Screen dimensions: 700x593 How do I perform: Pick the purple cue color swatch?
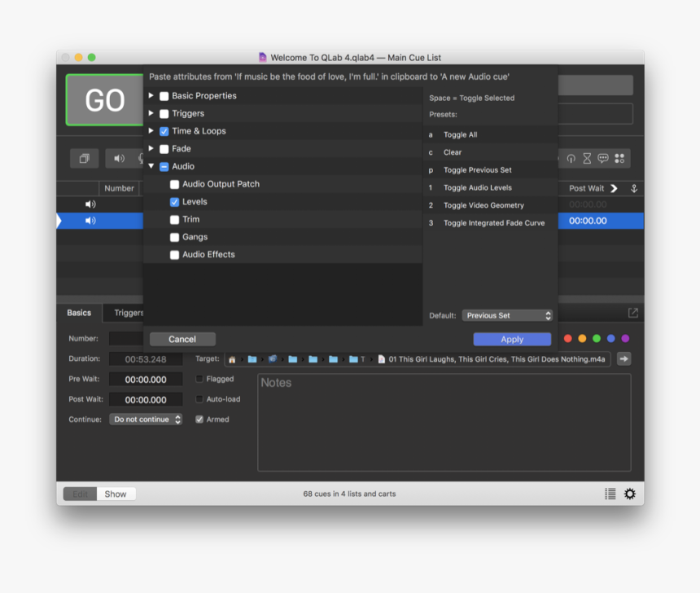(x=625, y=339)
